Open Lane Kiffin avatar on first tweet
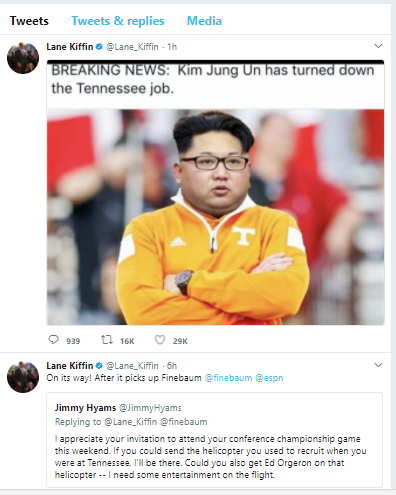Viewport: 396px width, 495px height. (23, 58)
